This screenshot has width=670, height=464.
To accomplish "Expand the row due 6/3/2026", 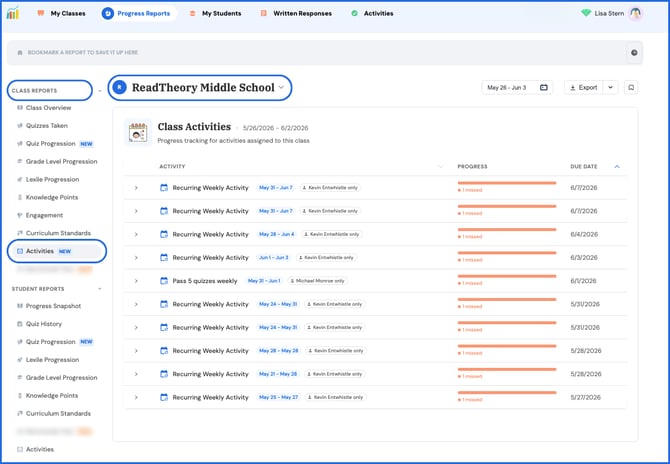I will [136, 258].
